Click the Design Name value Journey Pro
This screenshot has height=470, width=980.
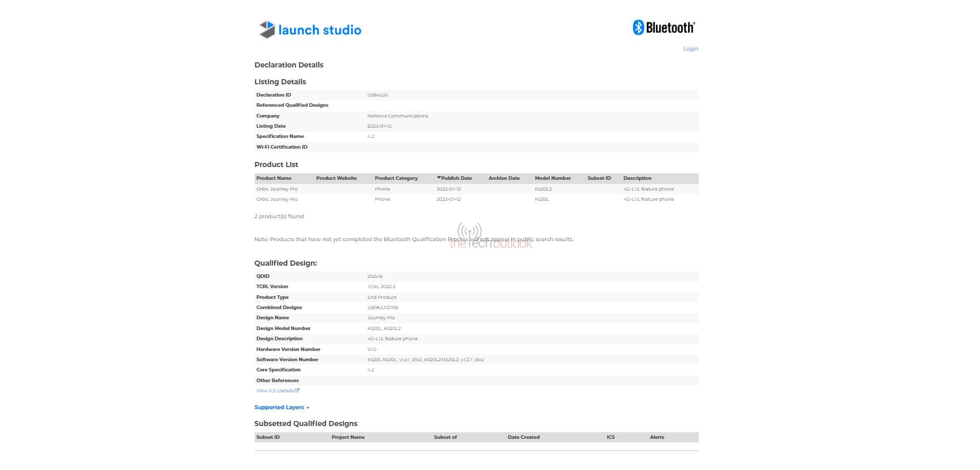point(381,318)
